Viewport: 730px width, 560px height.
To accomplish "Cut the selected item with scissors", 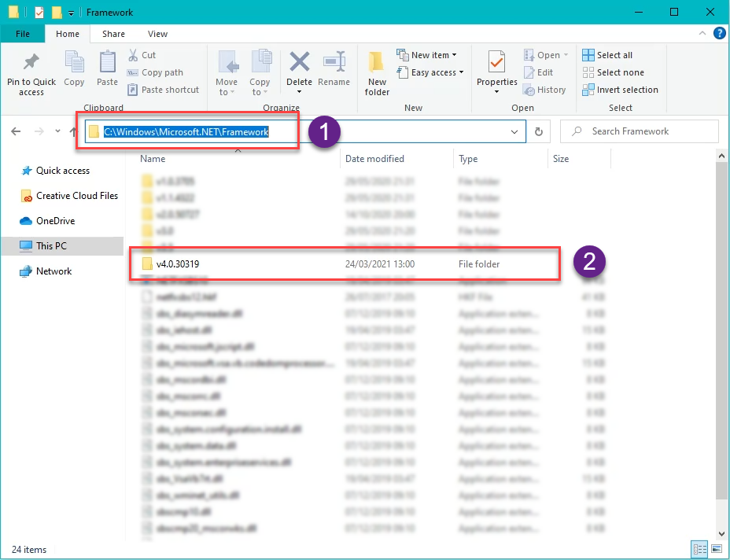I will 142,55.
